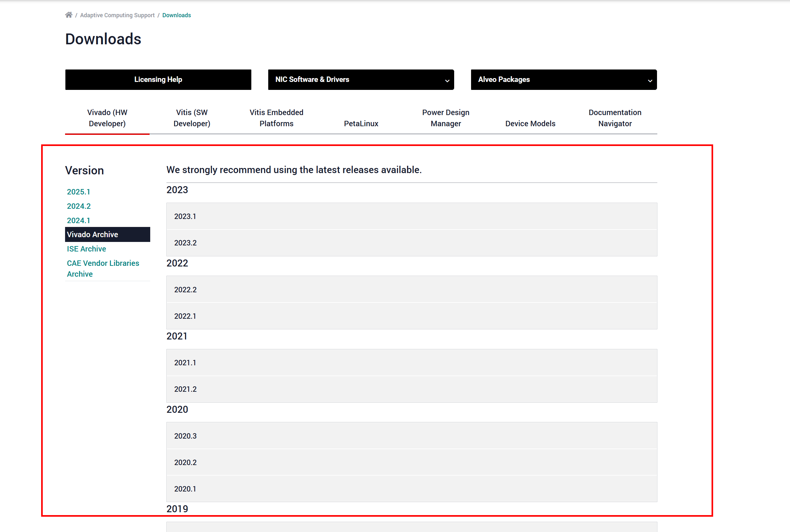This screenshot has width=790, height=532.
Task: Click the Version sidebar heading
Action: point(85,170)
